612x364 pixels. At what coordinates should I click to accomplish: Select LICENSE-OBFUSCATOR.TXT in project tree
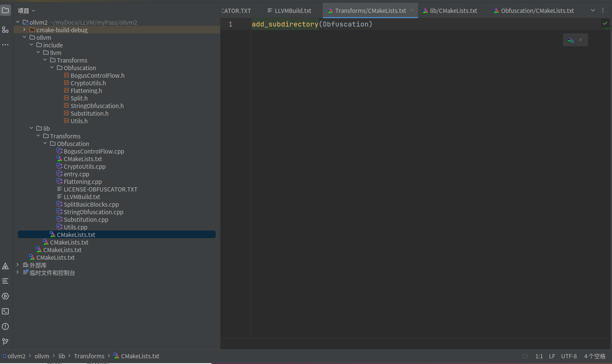pos(101,189)
